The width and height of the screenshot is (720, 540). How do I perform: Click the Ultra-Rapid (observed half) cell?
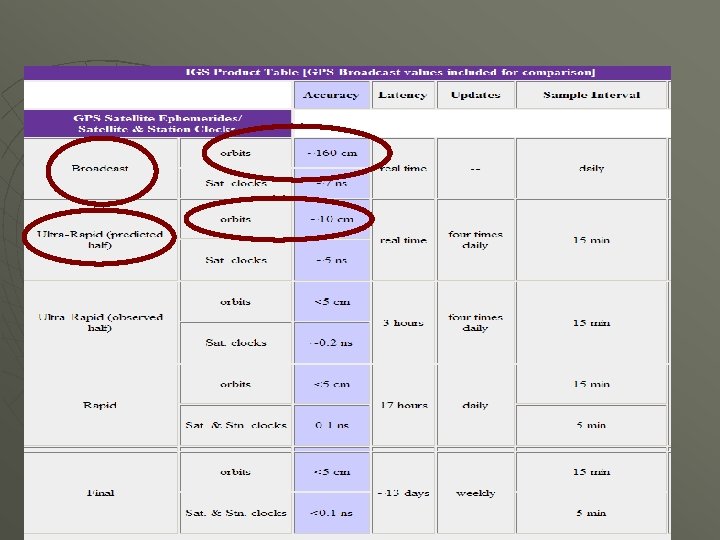(x=101, y=322)
